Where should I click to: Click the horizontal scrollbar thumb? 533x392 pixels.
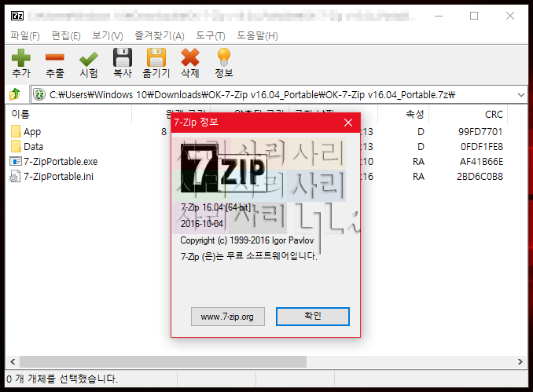pos(163,362)
